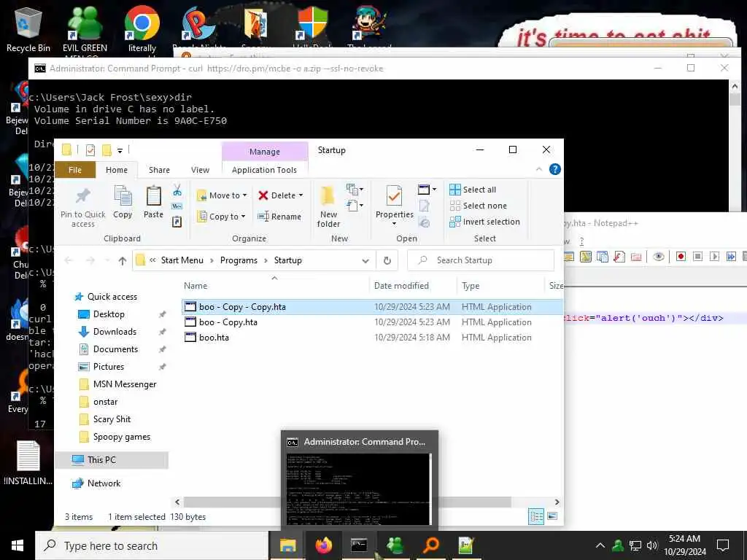The image size is (747, 560).
Task: Click the Copy path icon in Clipboard group
Action: click(177, 206)
